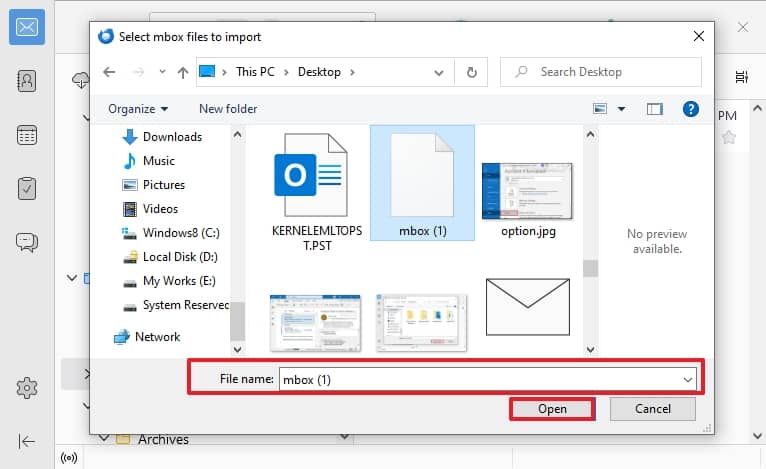Select System Reserved drive
Image resolution: width=766 pixels, height=469 pixels.
[x=175, y=305]
